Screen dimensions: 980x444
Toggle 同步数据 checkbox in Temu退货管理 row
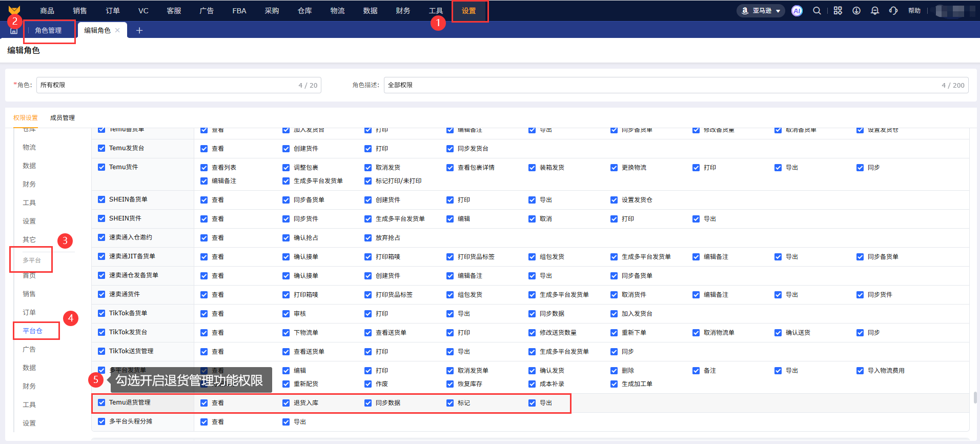tap(368, 403)
